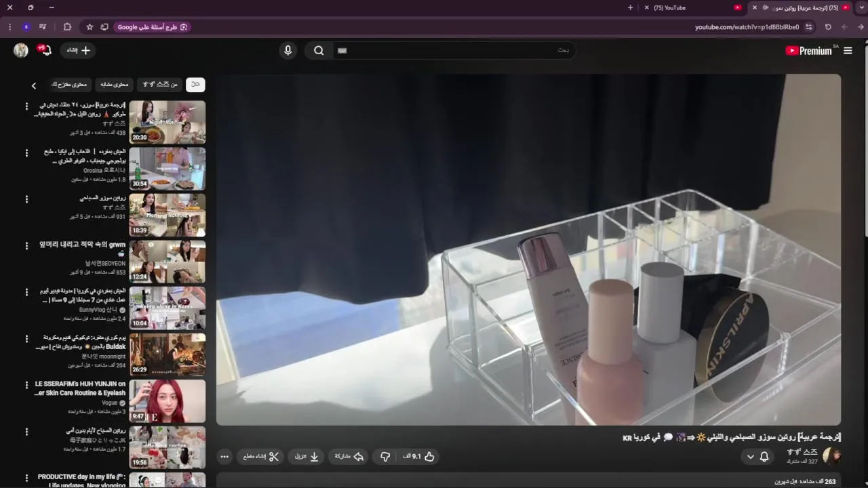
Task: Open options for the 20:30 Night Routine video
Action: (x=26, y=106)
